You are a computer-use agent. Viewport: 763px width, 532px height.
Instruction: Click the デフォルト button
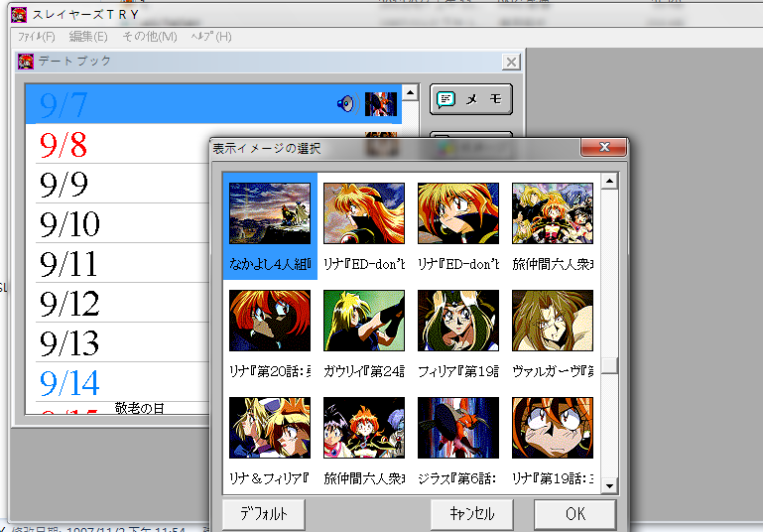coord(264,514)
